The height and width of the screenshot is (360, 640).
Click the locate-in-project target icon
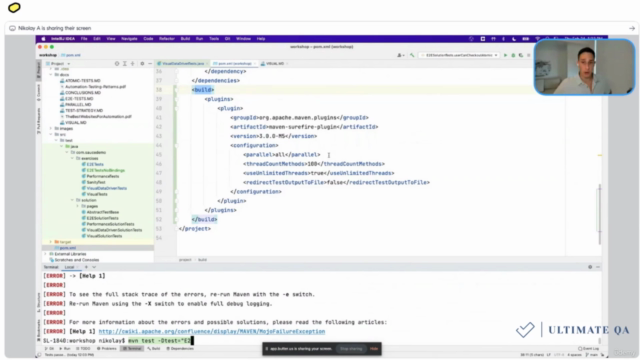coord(117,64)
